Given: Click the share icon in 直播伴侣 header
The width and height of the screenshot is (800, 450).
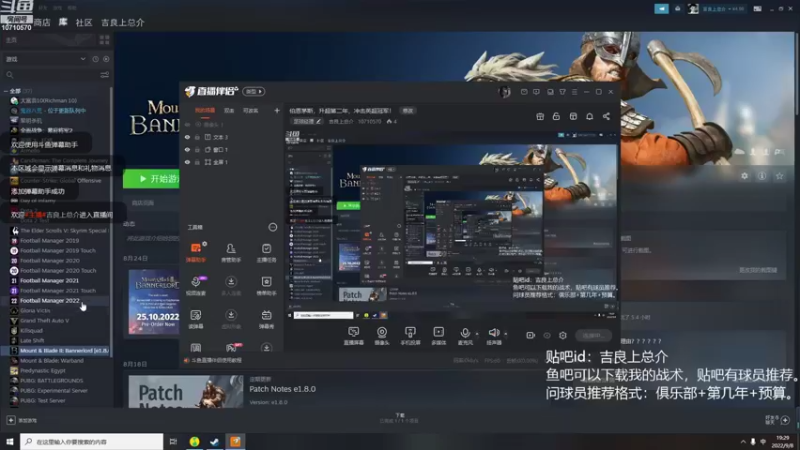Looking at the screenshot, I should pyautogui.click(x=606, y=116).
